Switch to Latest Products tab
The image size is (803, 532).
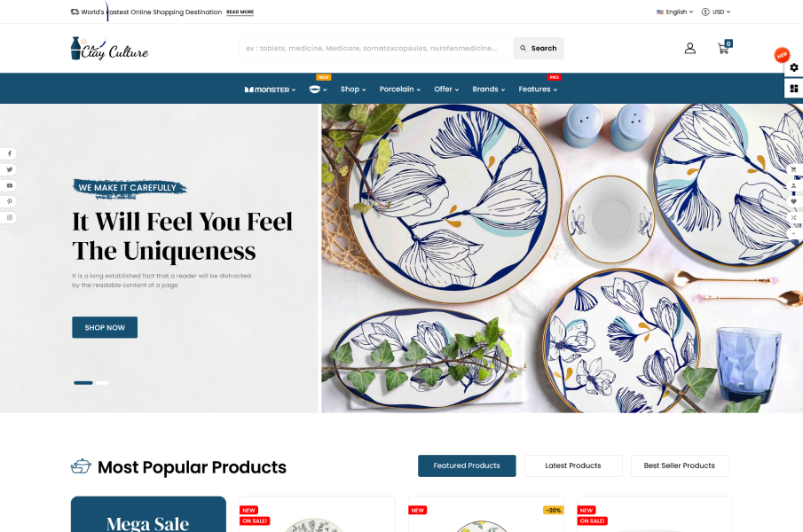click(x=573, y=465)
